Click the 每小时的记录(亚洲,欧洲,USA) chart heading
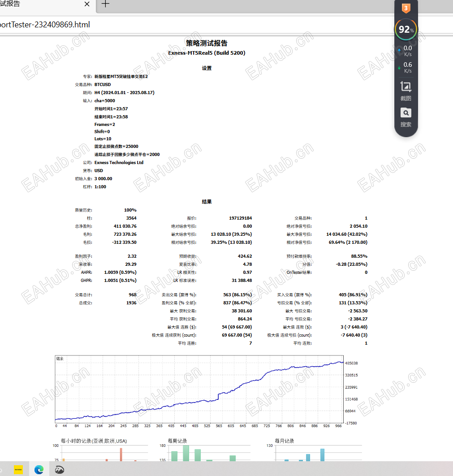 point(94,441)
